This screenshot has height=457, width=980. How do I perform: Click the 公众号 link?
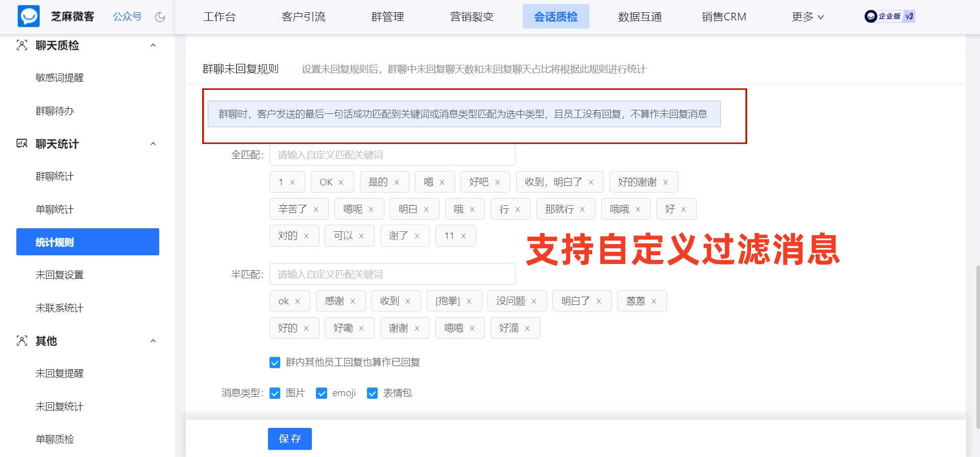coord(127,17)
